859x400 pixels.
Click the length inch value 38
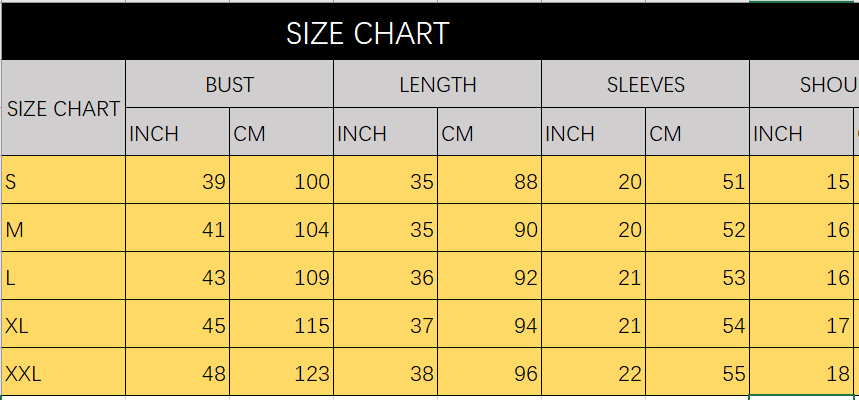[385, 372]
